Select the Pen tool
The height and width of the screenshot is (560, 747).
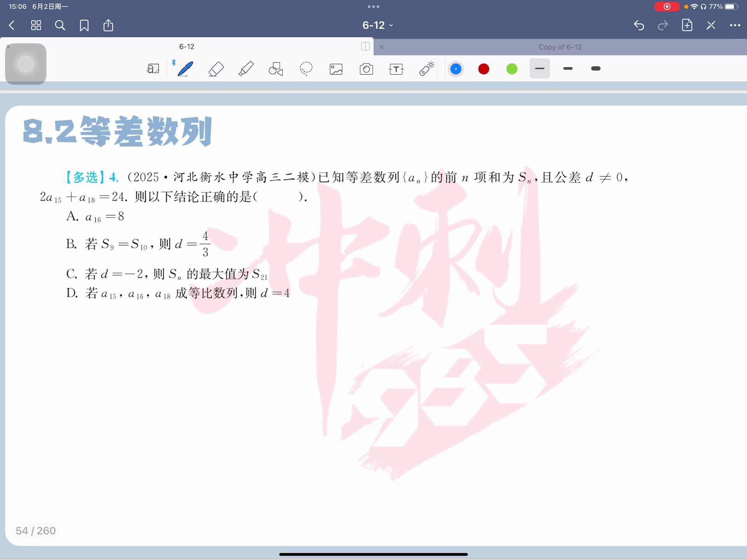pyautogui.click(x=185, y=69)
